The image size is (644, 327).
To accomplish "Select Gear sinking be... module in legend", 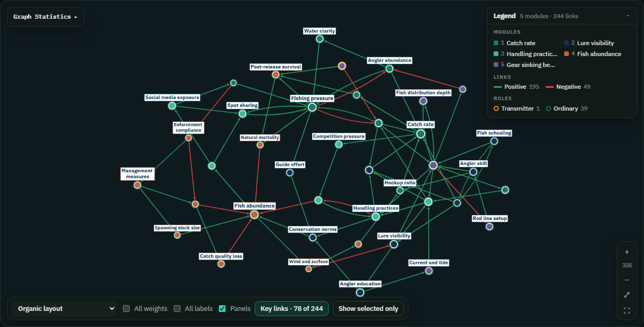I will (524, 65).
